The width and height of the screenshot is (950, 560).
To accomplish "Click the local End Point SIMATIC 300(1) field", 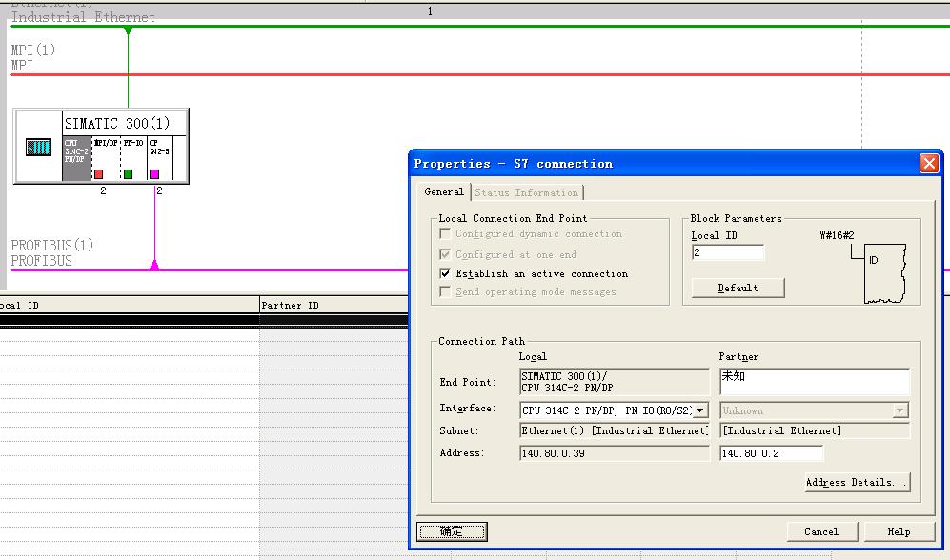I will point(615,382).
